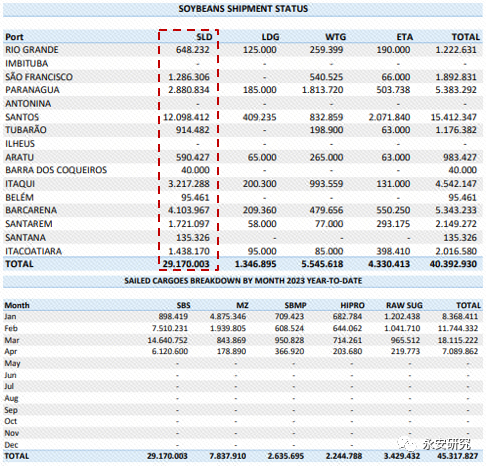Viewport: 486px width, 466px height.
Task: Click the WeChat logo watermark icon
Action: pyautogui.click(x=407, y=444)
